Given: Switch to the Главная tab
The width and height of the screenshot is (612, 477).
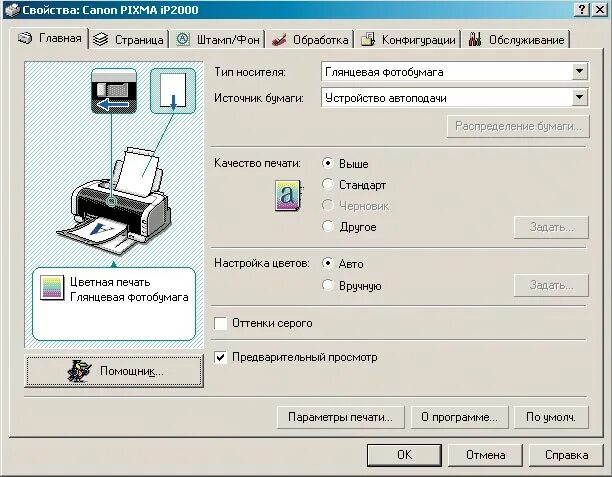Looking at the screenshot, I should pos(50,38).
